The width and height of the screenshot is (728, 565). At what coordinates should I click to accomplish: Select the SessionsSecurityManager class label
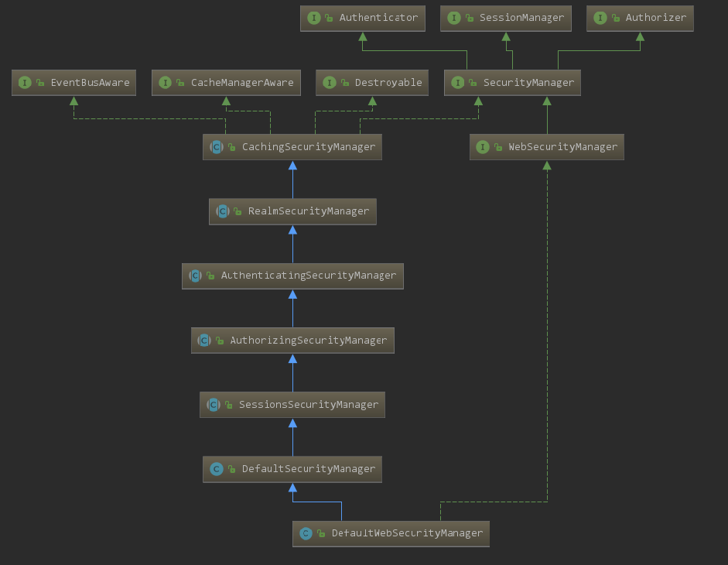click(308, 404)
